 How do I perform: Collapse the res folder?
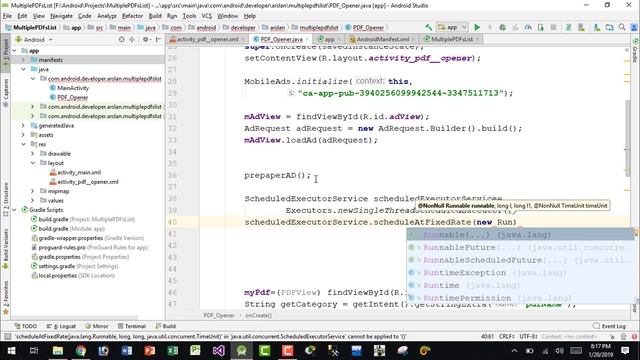(23, 144)
